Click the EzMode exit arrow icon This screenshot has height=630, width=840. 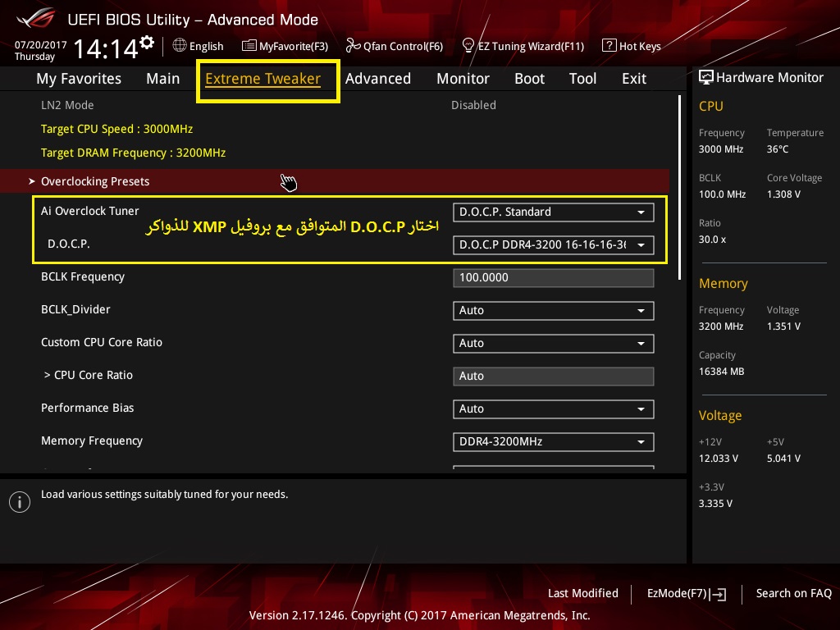tap(718, 594)
